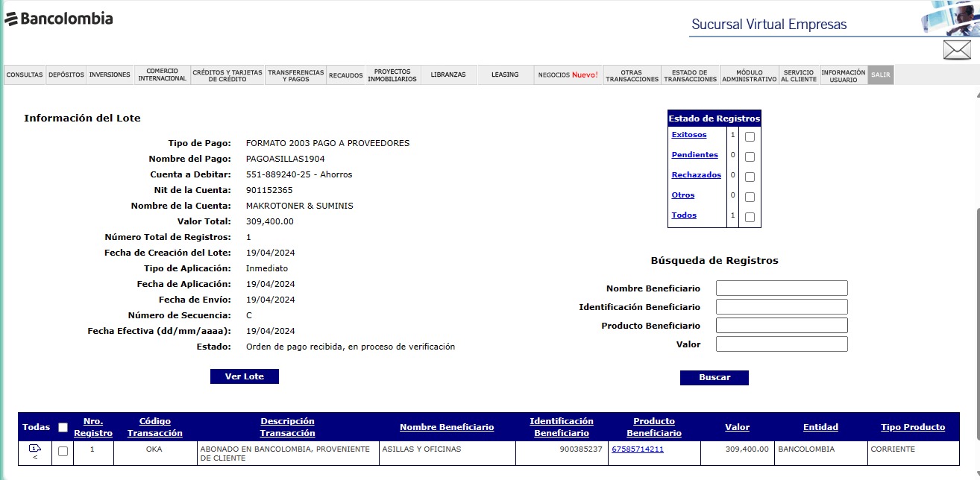Open the Módulo Administrativo menu
The width and height of the screenshot is (980, 480).
[x=749, y=75]
